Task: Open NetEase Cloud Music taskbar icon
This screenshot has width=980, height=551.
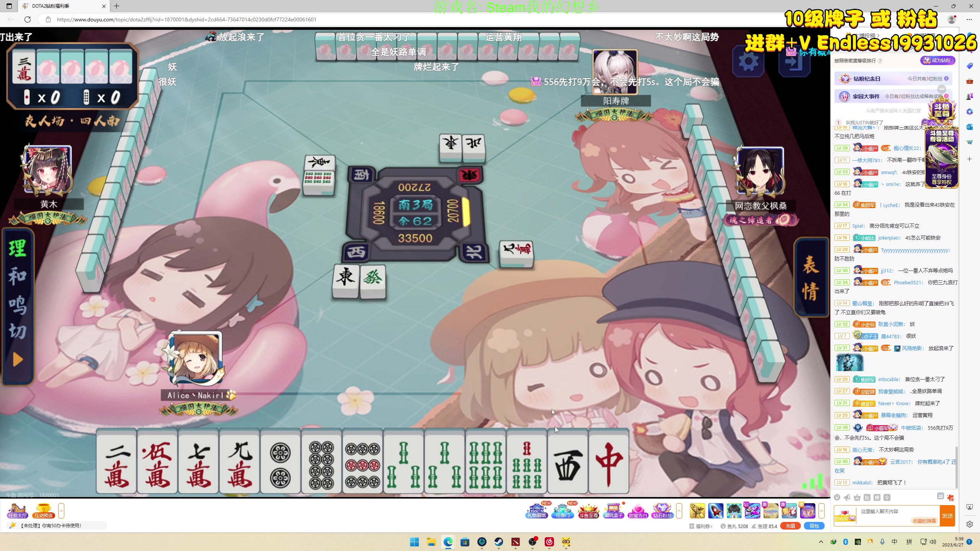Action: [x=549, y=542]
